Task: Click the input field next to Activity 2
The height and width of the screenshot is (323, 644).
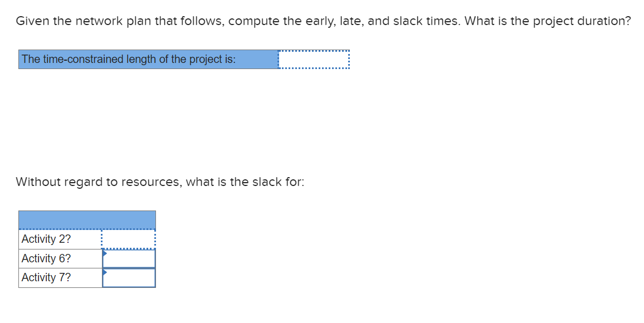Action: click(128, 239)
